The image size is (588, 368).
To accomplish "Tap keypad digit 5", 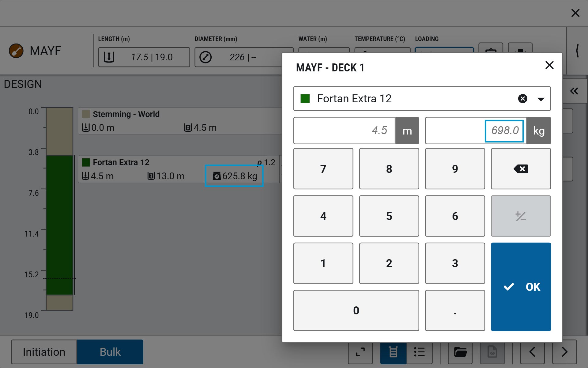I will 389,216.
